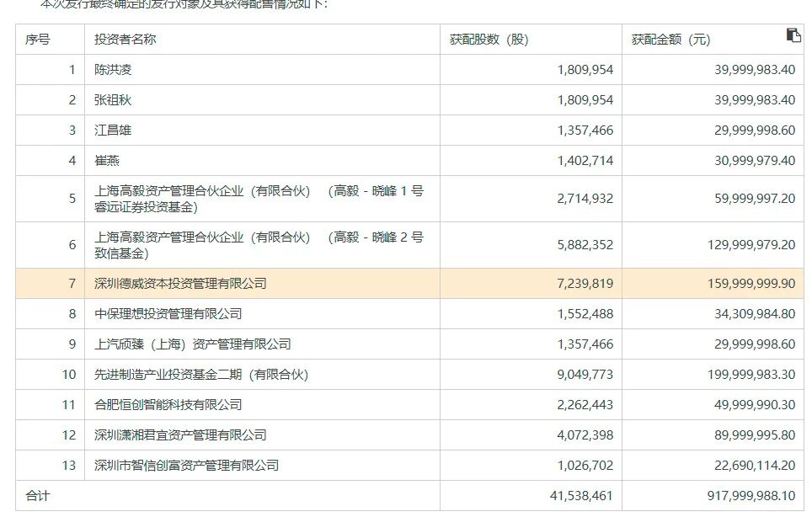
Task: Click amount 159,999,999.90
Action: (751, 284)
